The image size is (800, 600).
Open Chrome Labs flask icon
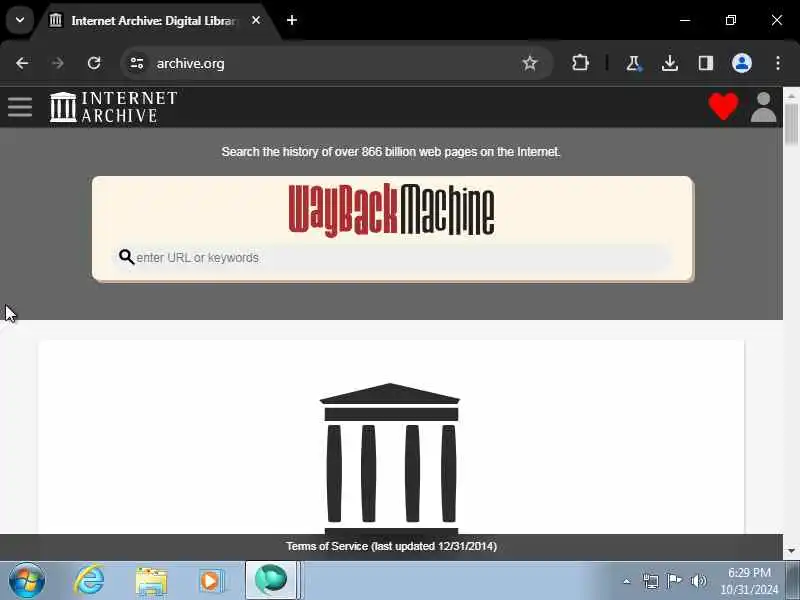tap(633, 63)
